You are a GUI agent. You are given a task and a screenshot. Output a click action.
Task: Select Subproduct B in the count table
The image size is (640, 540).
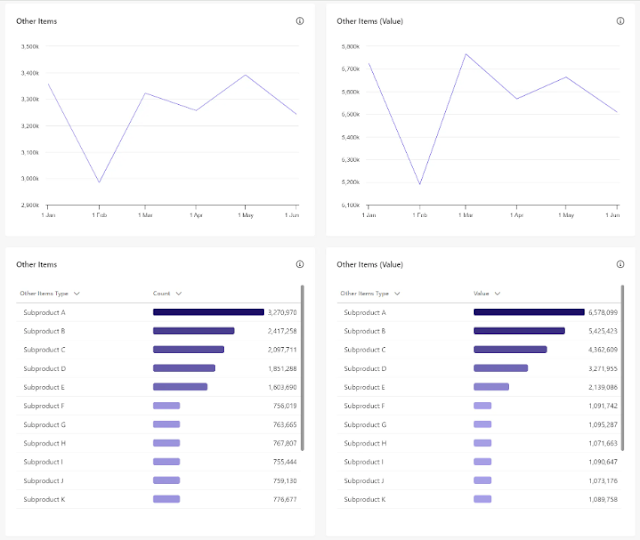point(44,331)
